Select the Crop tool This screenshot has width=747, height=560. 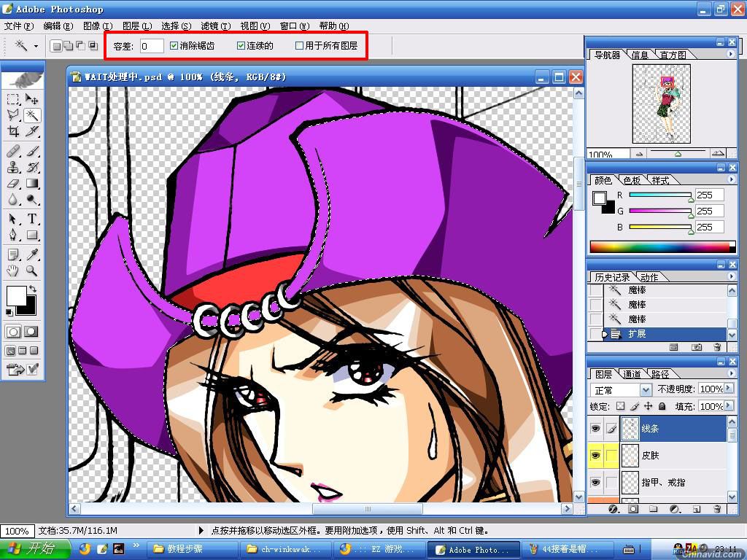point(13,131)
